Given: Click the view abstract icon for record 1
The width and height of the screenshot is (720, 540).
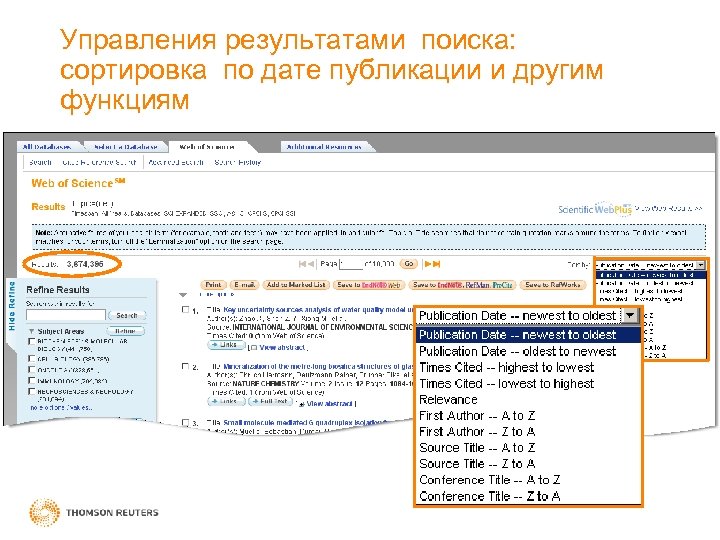Looking at the screenshot, I should (x=253, y=348).
